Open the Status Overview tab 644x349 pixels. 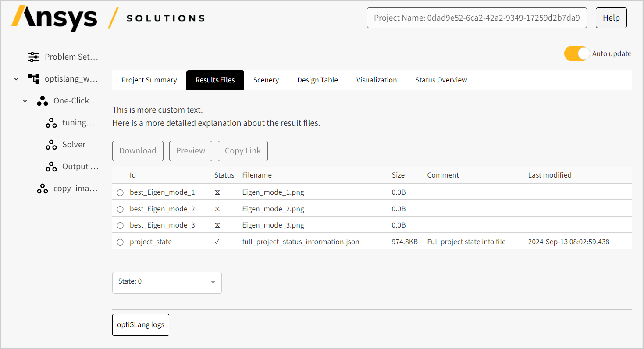441,80
